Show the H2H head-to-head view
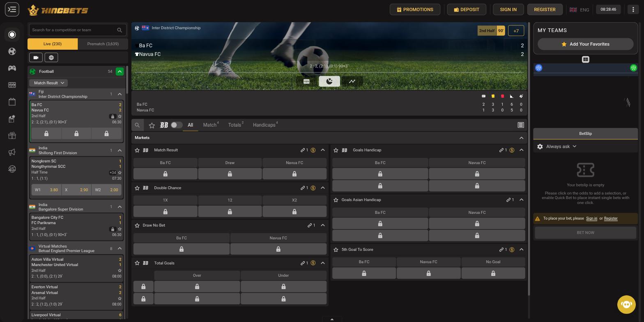This screenshot has height=322, width=644. [x=306, y=81]
